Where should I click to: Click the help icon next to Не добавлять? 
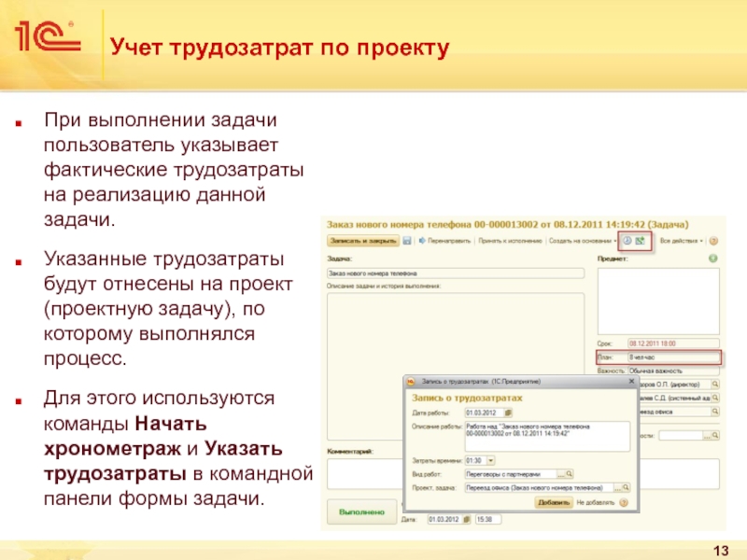click(x=624, y=502)
